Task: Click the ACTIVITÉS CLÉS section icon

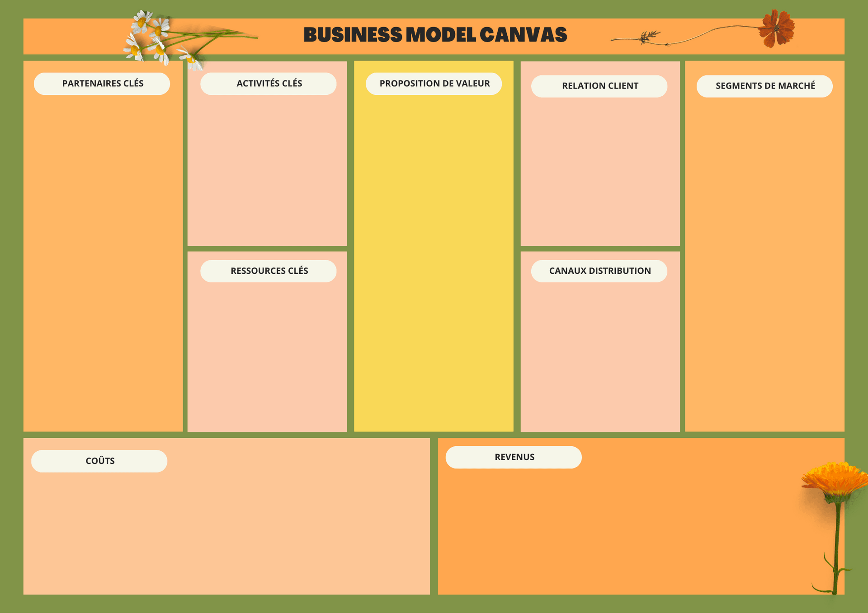Action: pos(271,84)
